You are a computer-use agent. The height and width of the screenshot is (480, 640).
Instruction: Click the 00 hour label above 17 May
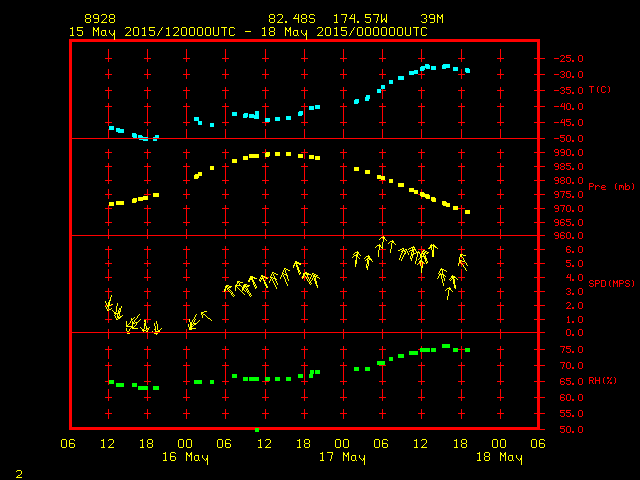pos(342,444)
